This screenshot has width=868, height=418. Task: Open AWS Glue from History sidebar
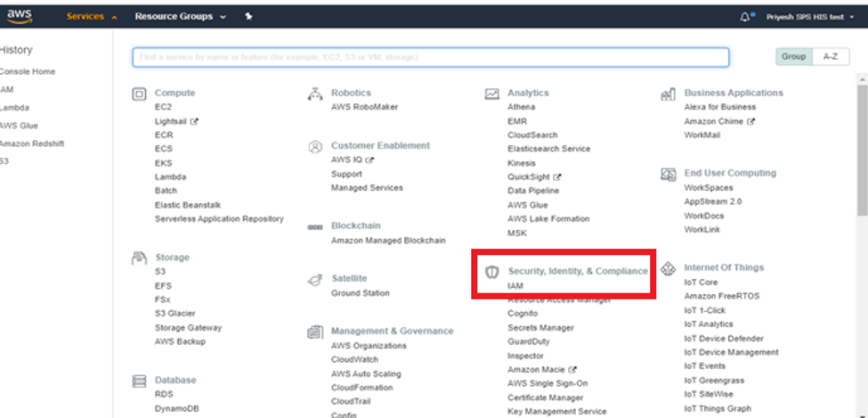(x=18, y=126)
